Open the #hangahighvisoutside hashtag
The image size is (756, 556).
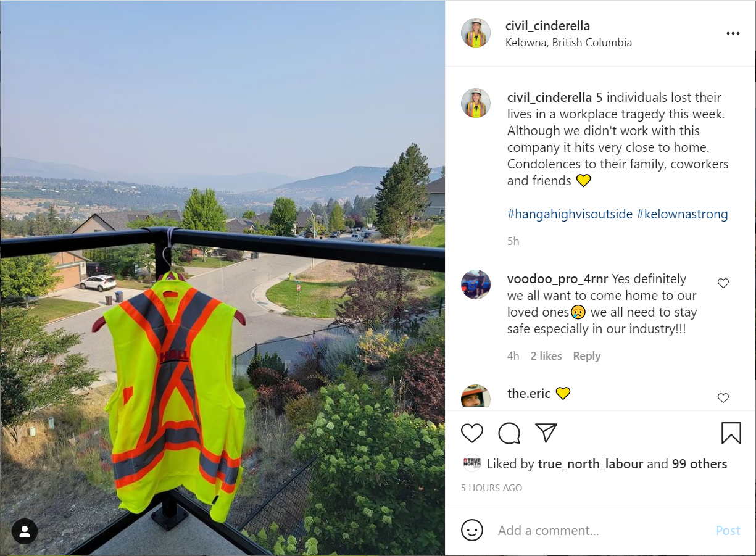[x=570, y=214]
